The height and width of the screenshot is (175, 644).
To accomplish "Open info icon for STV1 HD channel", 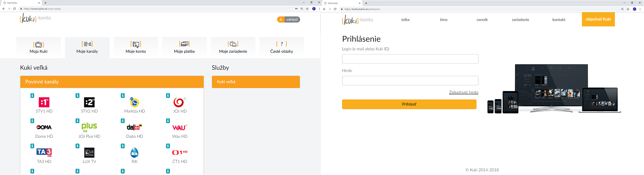I will point(32,96).
